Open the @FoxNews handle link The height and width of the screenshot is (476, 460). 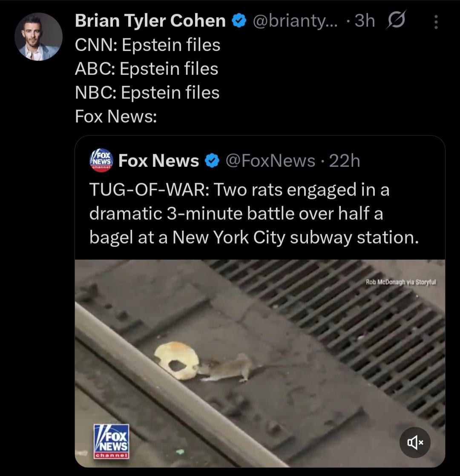(270, 161)
